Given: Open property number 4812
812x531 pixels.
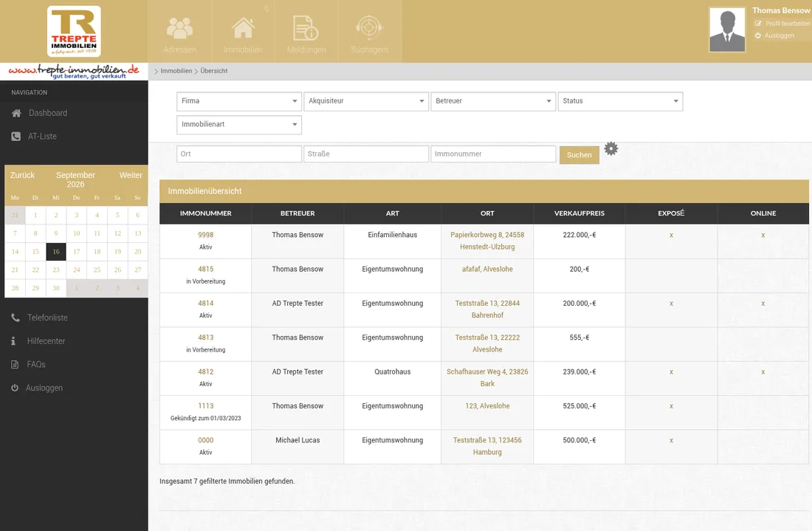Looking at the screenshot, I should (206, 371).
